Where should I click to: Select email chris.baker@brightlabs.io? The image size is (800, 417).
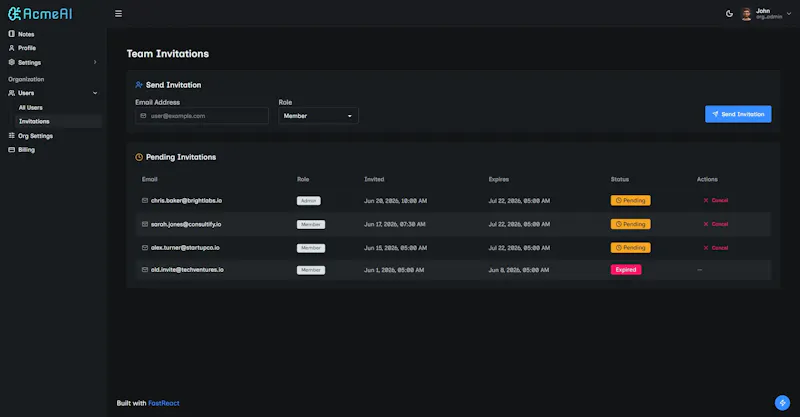pyautogui.click(x=186, y=201)
